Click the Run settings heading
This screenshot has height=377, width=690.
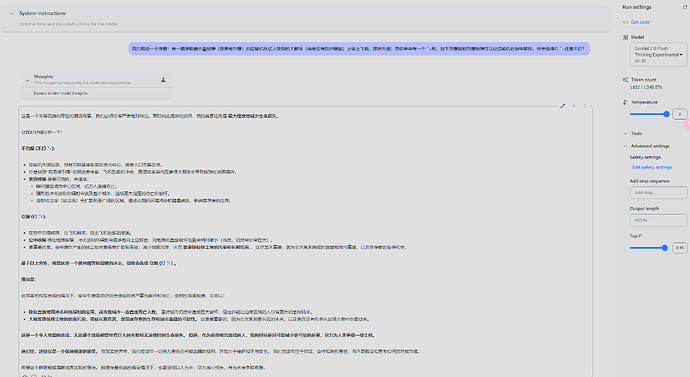pos(637,7)
